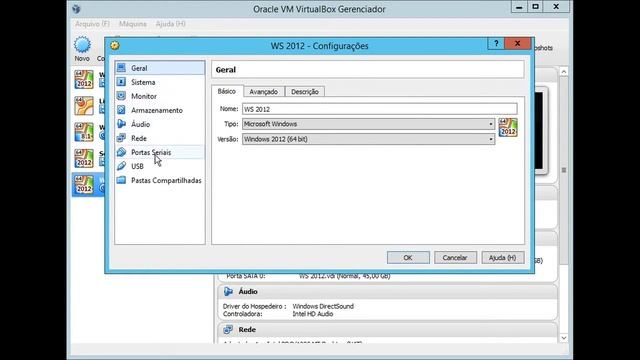Switch to the Avançado tab
The width and height of the screenshot is (640, 360).
pos(264,92)
